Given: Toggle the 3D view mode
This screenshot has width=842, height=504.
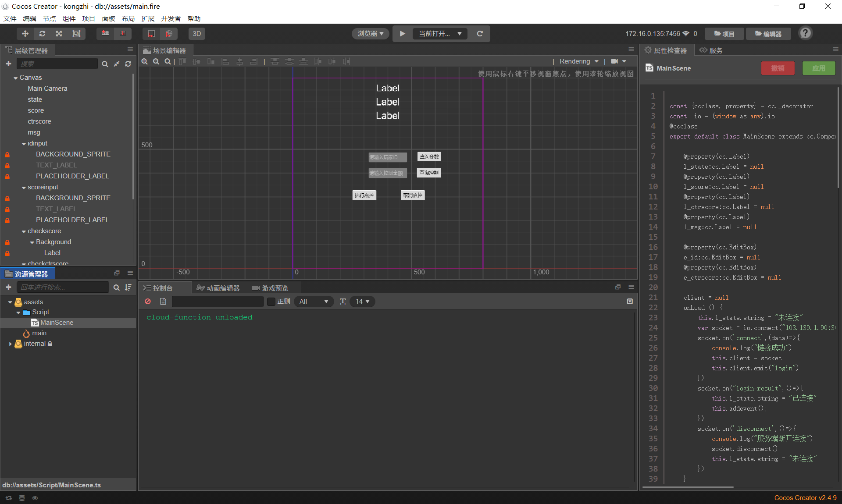Looking at the screenshot, I should (196, 34).
